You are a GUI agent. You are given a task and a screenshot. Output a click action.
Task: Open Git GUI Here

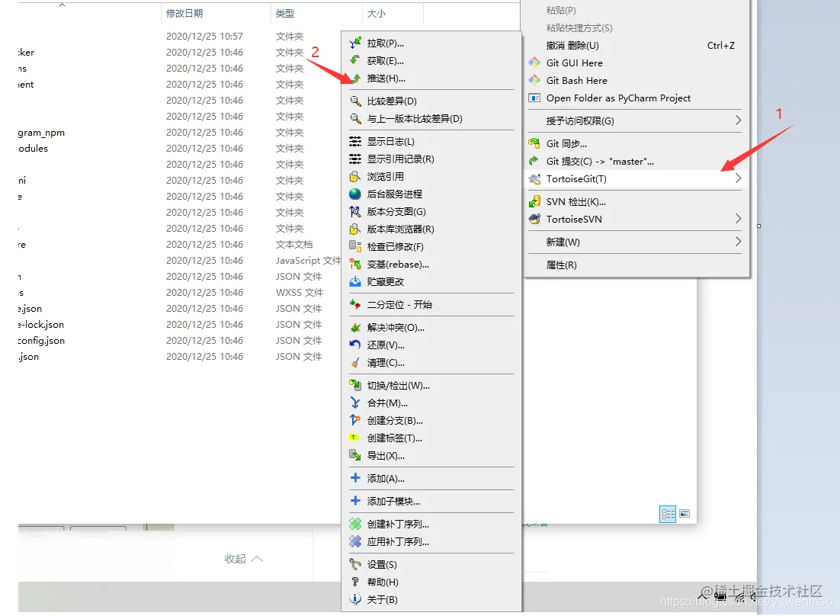573,63
